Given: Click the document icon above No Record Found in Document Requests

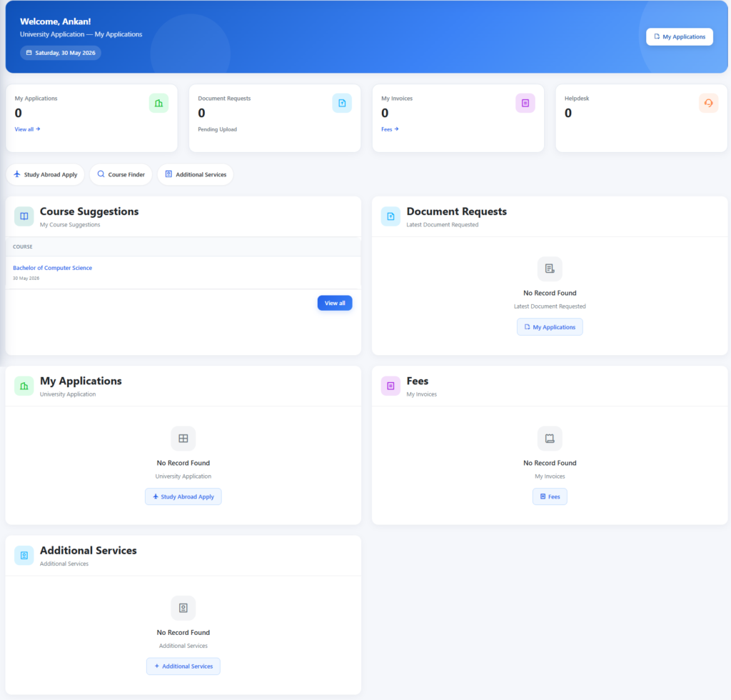Looking at the screenshot, I should [550, 269].
